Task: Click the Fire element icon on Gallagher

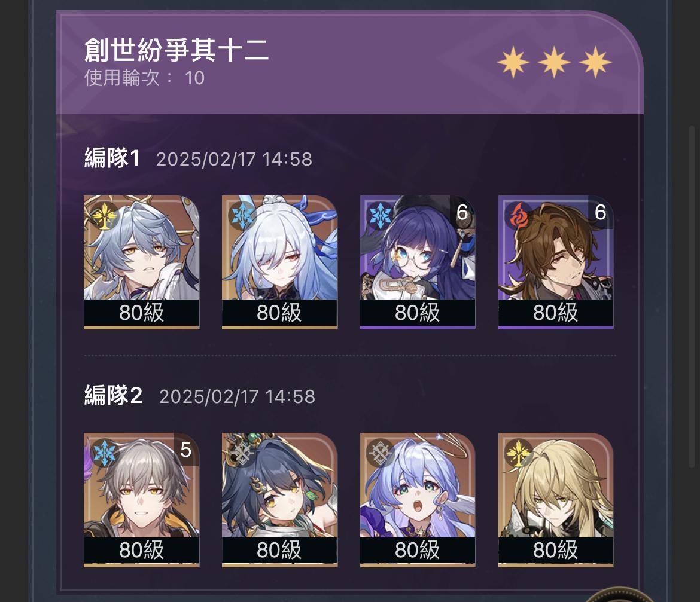Action: coord(518,216)
